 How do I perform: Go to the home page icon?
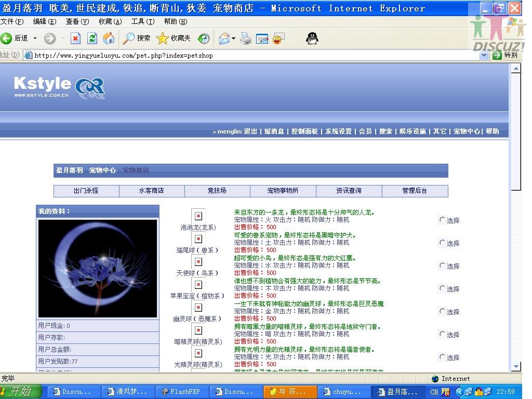click(x=109, y=38)
